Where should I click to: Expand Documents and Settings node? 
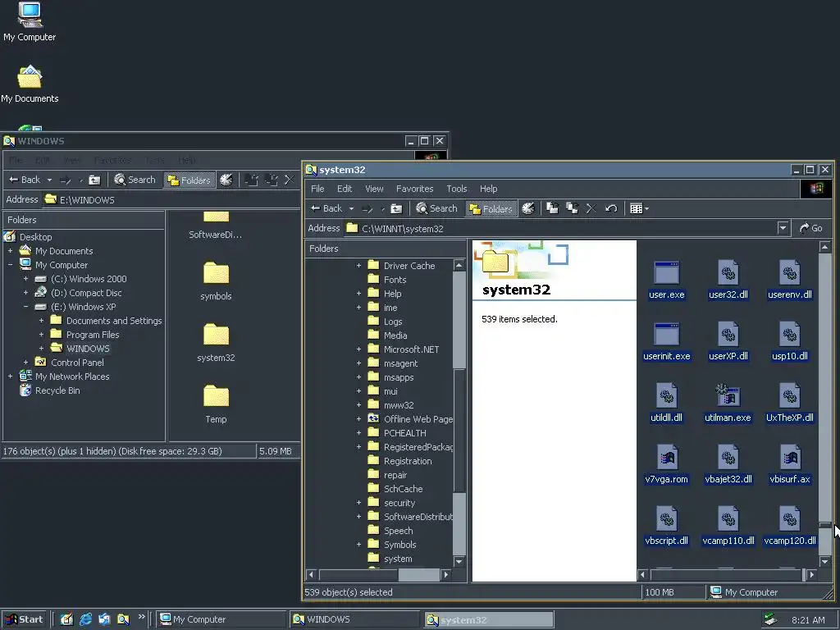41,321
